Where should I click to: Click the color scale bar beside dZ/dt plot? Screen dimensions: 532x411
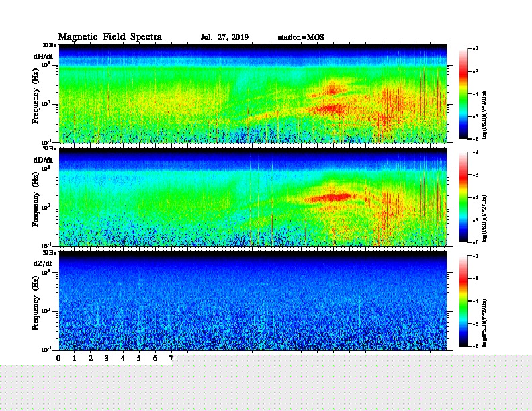pyautogui.click(x=463, y=301)
